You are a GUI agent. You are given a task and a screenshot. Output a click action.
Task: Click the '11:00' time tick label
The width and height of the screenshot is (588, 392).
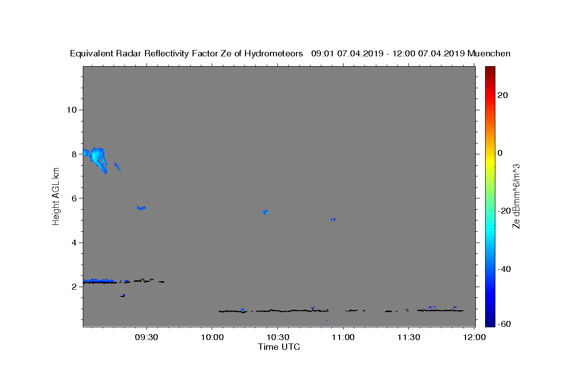click(343, 337)
